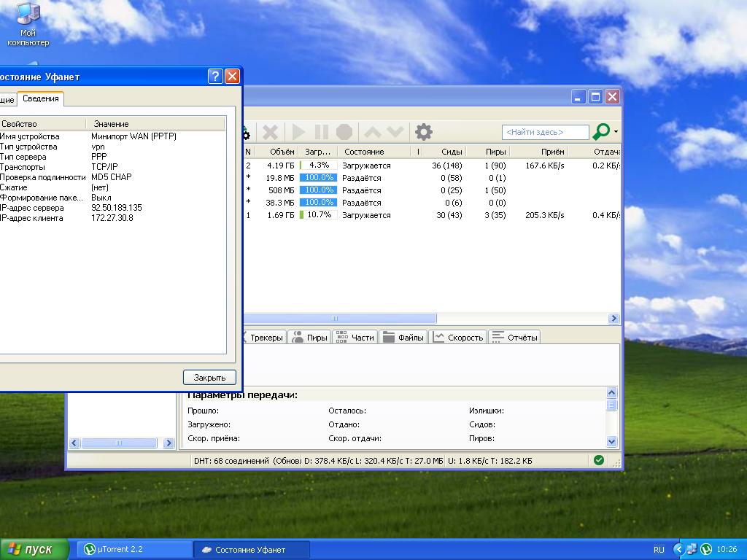
Task: Open the Файлы tab
Action: click(x=403, y=337)
